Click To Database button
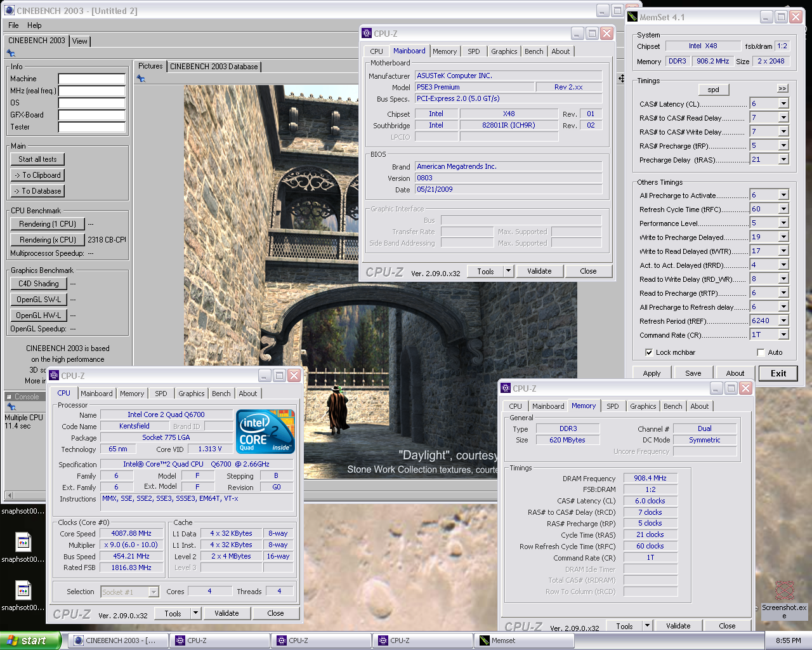Screen dimensions: 812x650 click(x=37, y=191)
